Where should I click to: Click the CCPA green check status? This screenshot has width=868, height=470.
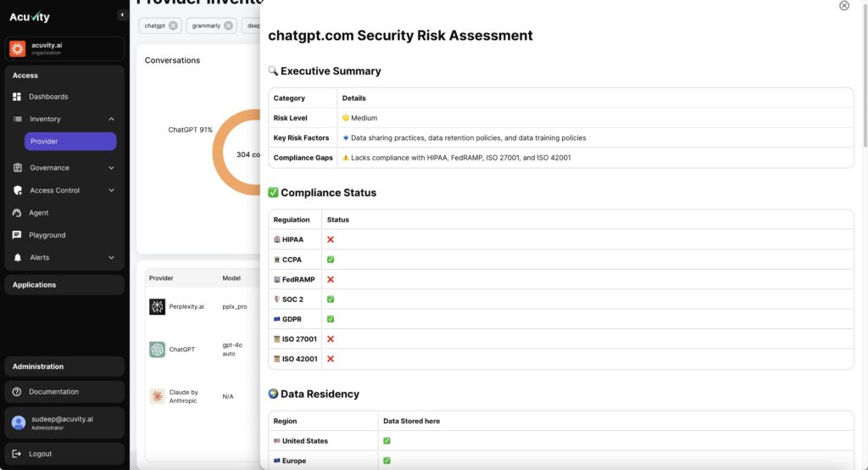(331, 260)
